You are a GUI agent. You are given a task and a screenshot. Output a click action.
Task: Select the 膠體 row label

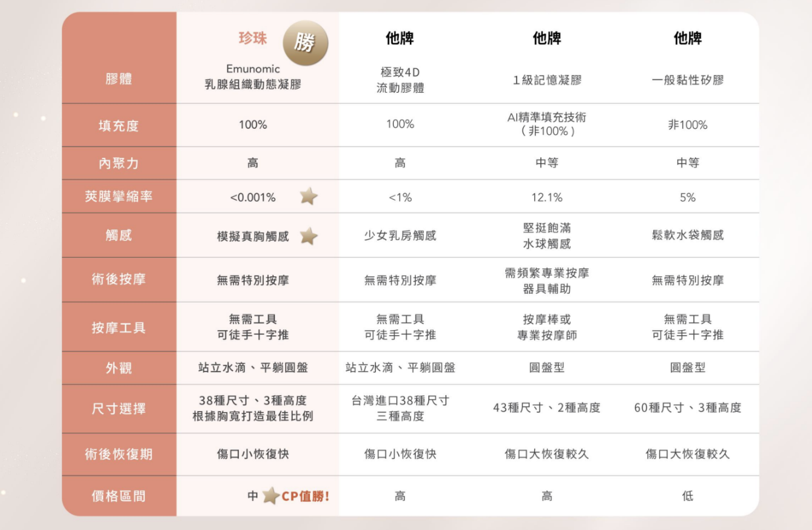pyautogui.click(x=118, y=80)
